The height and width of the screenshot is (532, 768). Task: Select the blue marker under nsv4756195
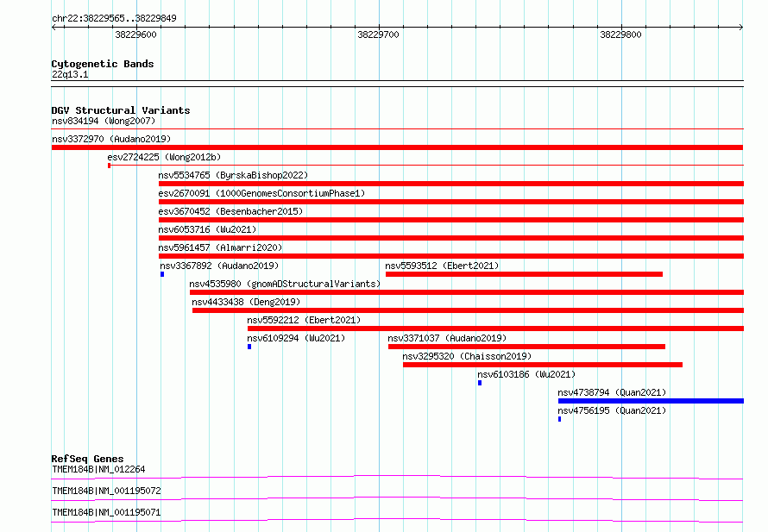(560, 419)
